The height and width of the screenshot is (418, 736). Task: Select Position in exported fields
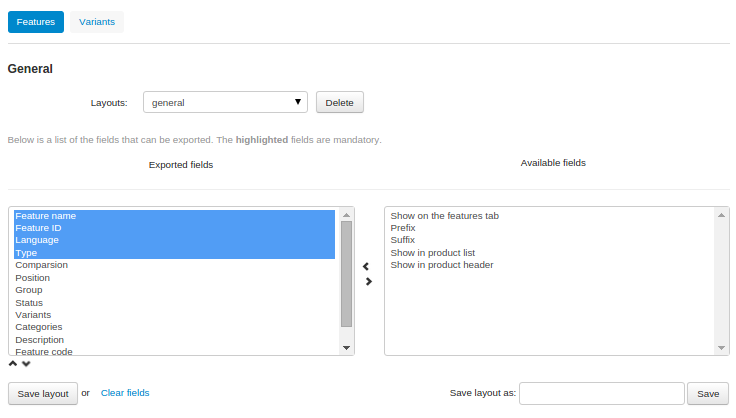click(x=174, y=278)
